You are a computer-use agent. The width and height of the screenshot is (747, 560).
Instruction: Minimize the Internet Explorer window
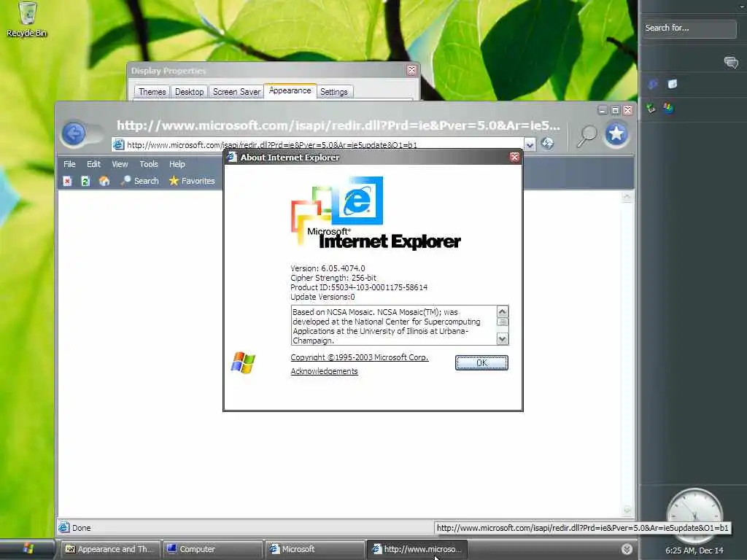(602, 111)
